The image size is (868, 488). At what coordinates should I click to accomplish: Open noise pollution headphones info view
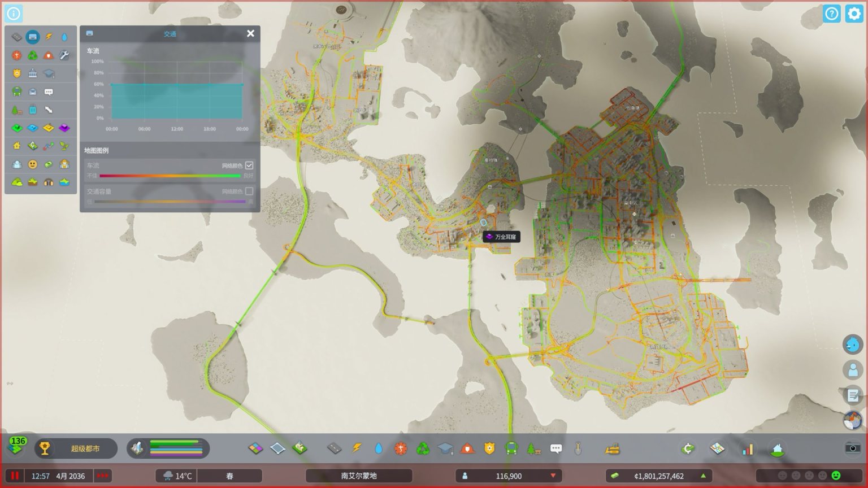49,182
